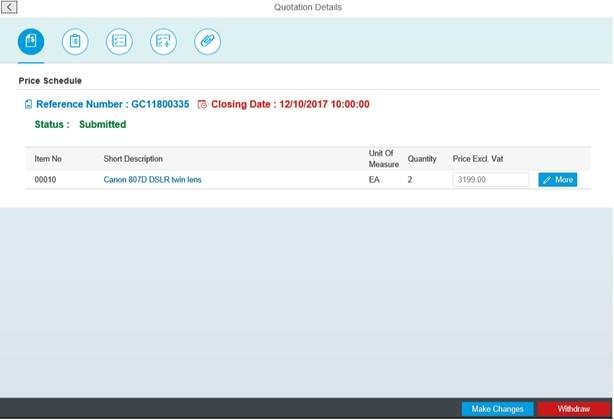
Task: Click the Short Description column header
Action: click(x=133, y=159)
